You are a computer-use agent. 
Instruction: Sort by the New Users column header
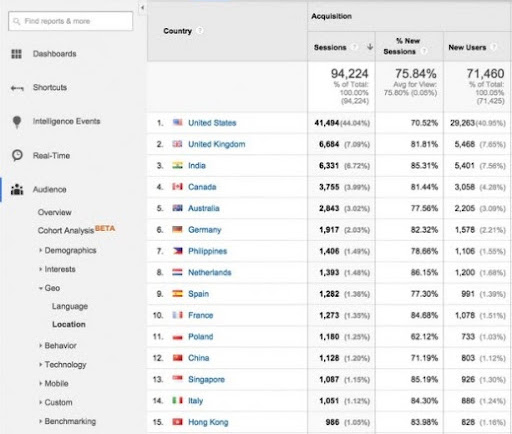pos(467,47)
